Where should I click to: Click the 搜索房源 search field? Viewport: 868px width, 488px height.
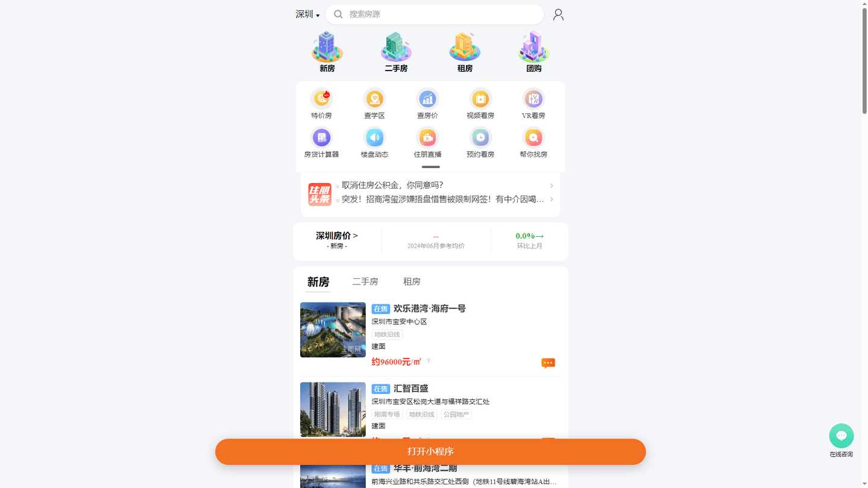(435, 14)
